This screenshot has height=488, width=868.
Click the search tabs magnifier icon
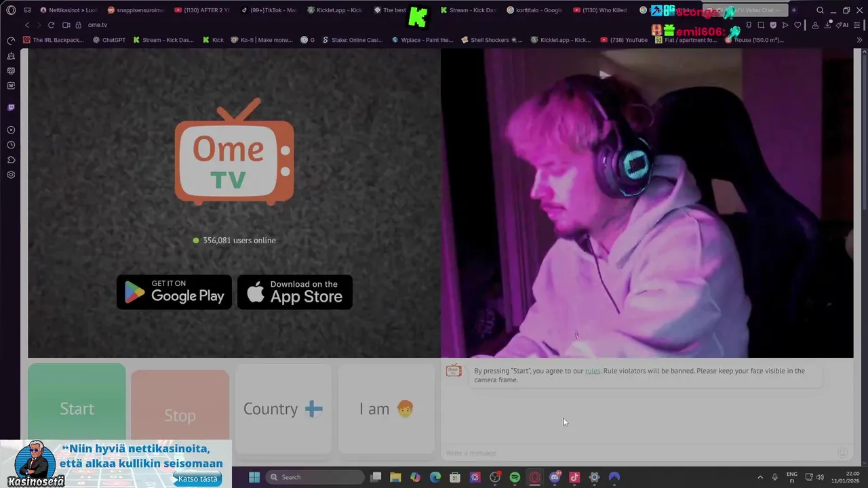(820, 10)
